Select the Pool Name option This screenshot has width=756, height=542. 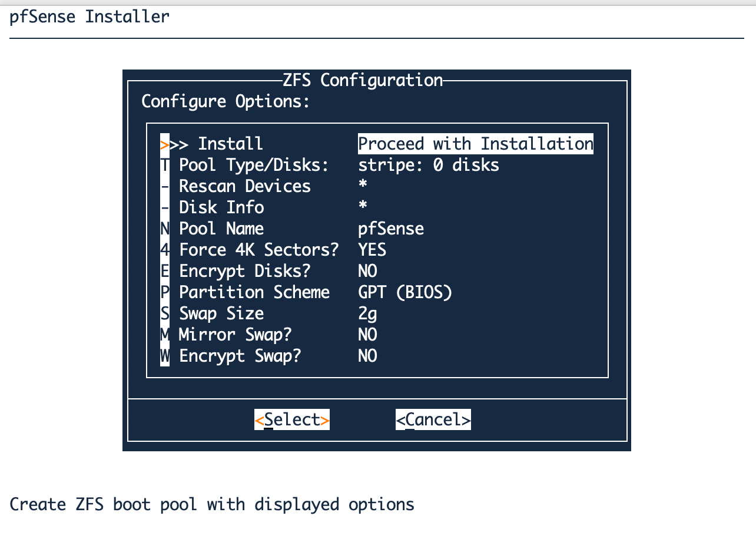[x=292, y=229]
